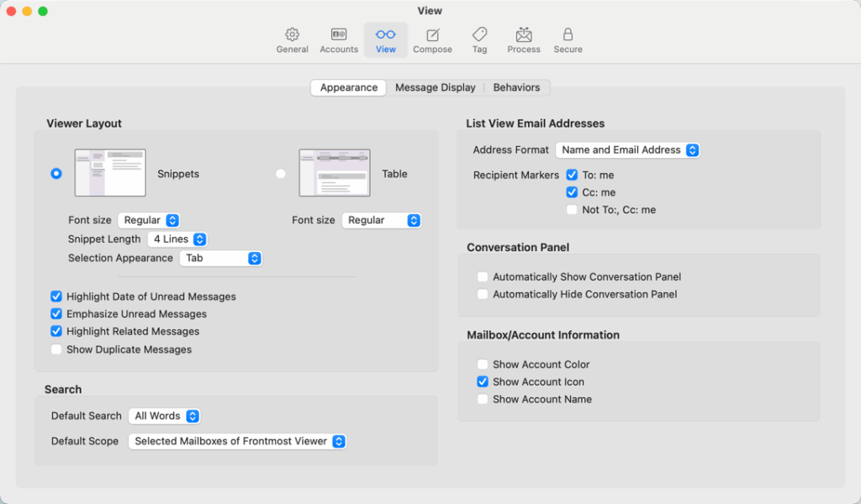This screenshot has height=504, width=861.
Task: Switch to the Message Display tab
Action: coord(436,87)
